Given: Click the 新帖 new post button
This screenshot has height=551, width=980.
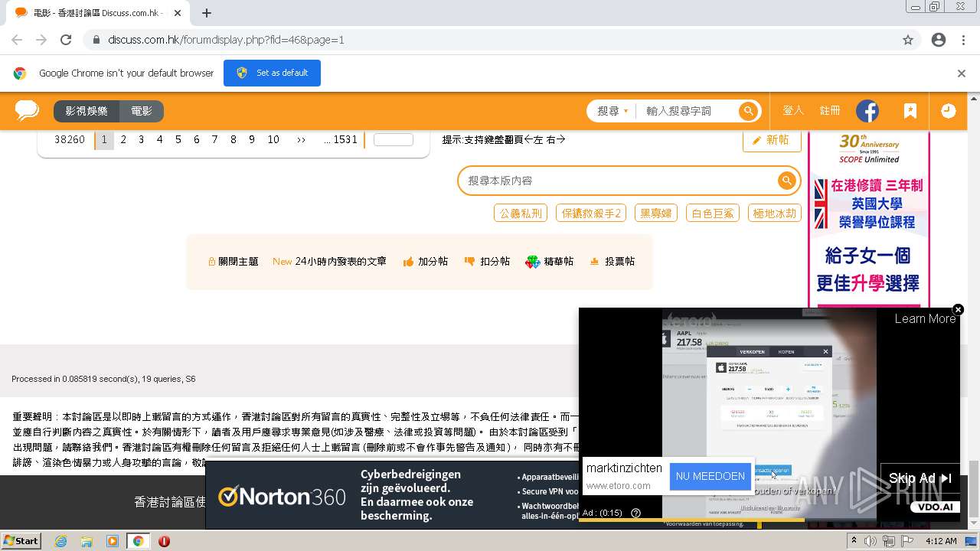Looking at the screenshot, I should [x=772, y=140].
